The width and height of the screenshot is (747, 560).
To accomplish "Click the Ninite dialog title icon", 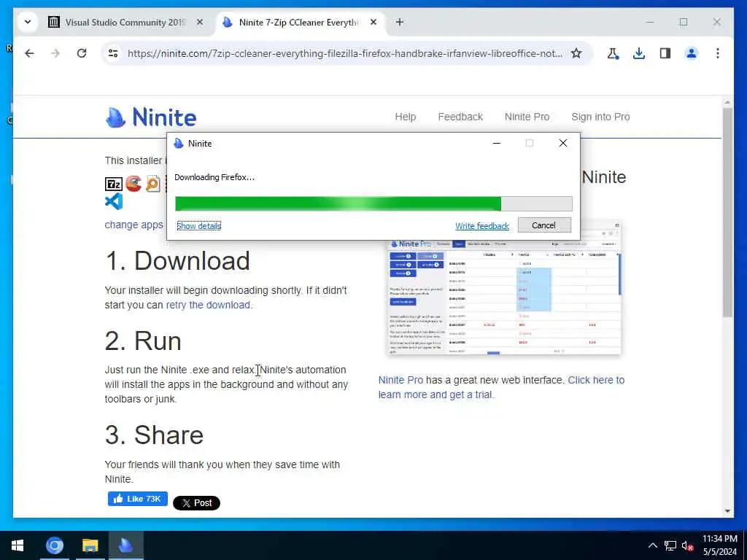I will (179, 144).
